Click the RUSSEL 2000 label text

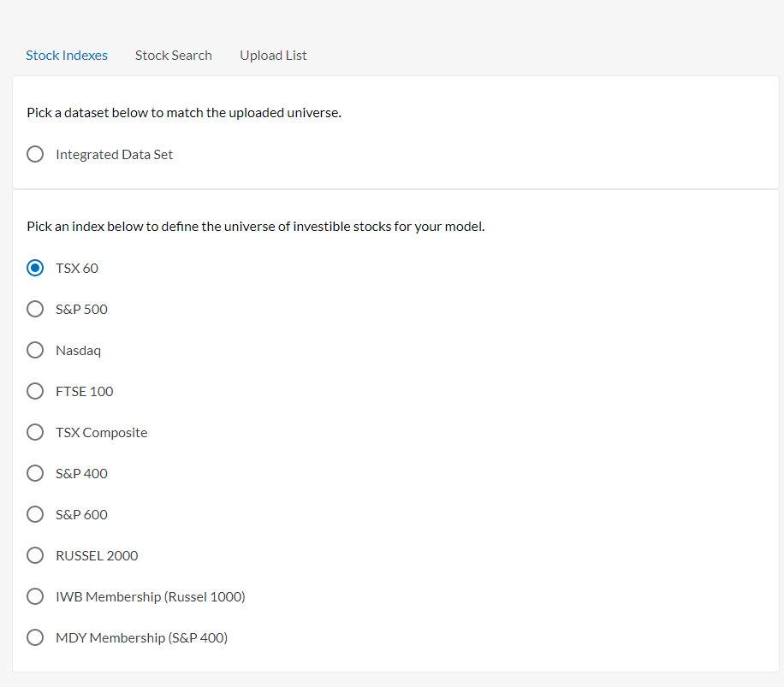pos(97,555)
